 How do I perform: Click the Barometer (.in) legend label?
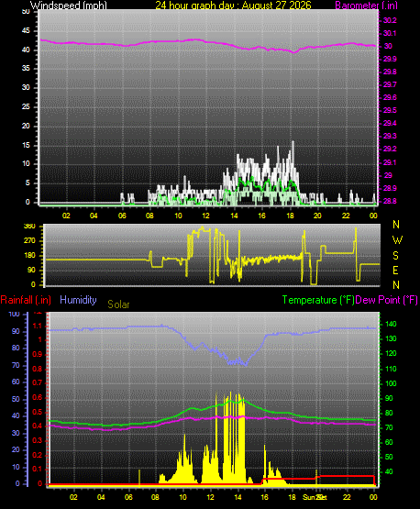(366, 6)
